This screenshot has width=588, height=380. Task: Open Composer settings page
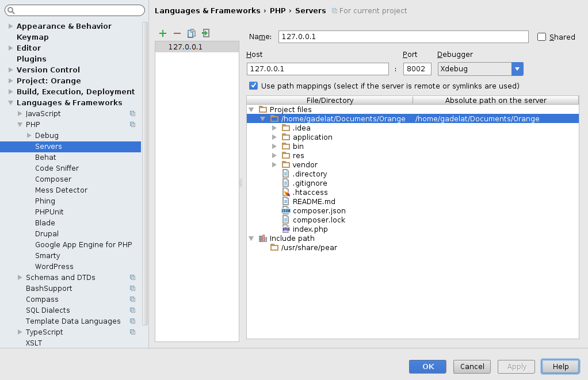tap(54, 179)
